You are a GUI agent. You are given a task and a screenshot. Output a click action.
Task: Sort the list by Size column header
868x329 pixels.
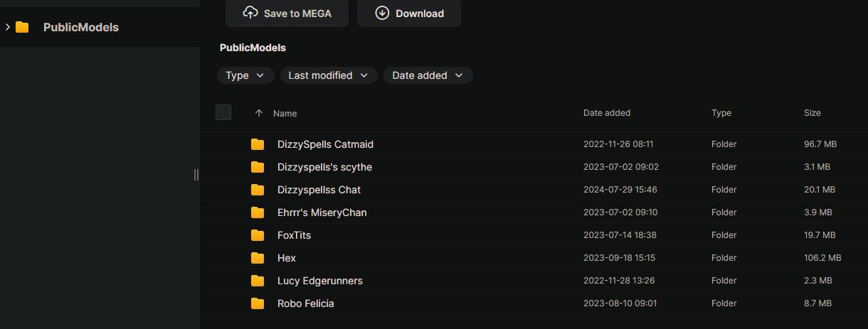tap(813, 113)
